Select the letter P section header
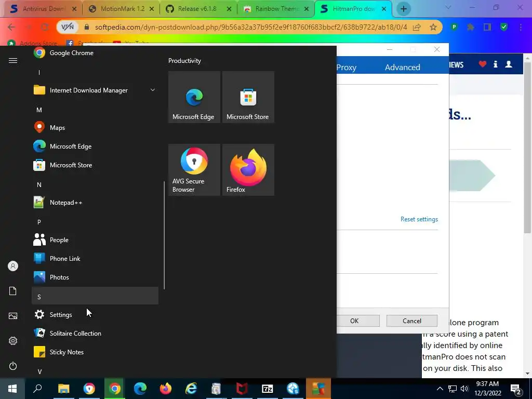The image size is (532, 399). pyautogui.click(x=39, y=222)
